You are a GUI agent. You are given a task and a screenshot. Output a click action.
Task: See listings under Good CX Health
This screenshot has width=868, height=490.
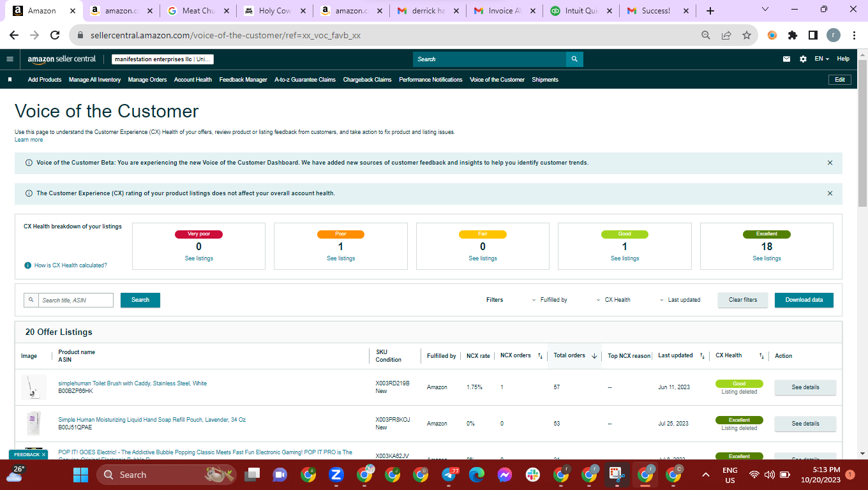(x=625, y=258)
